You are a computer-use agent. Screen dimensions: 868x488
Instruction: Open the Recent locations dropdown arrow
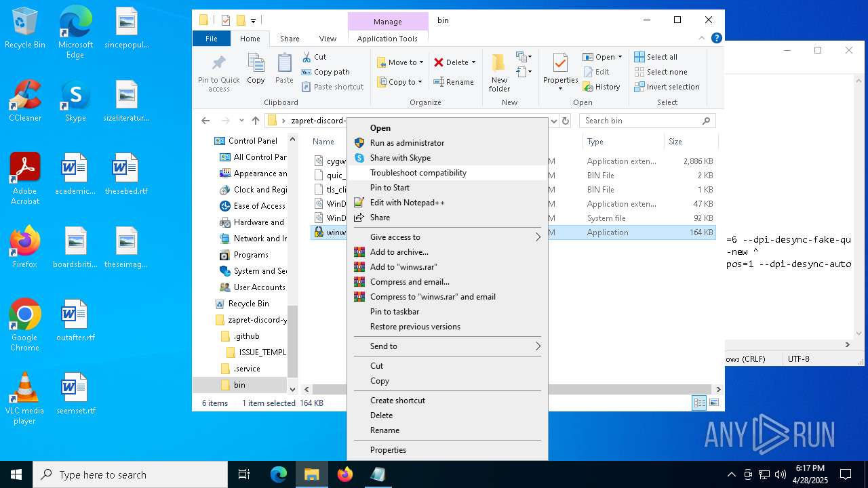pyautogui.click(x=242, y=121)
